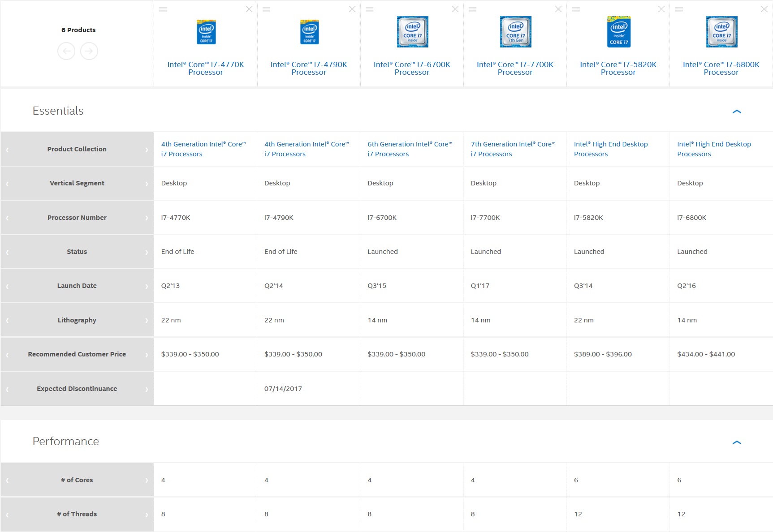This screenshot has width=773, height=532.
Task: Select the Expected Discontinuance row header
Action: pyautogui.click(x=77, y=389)
